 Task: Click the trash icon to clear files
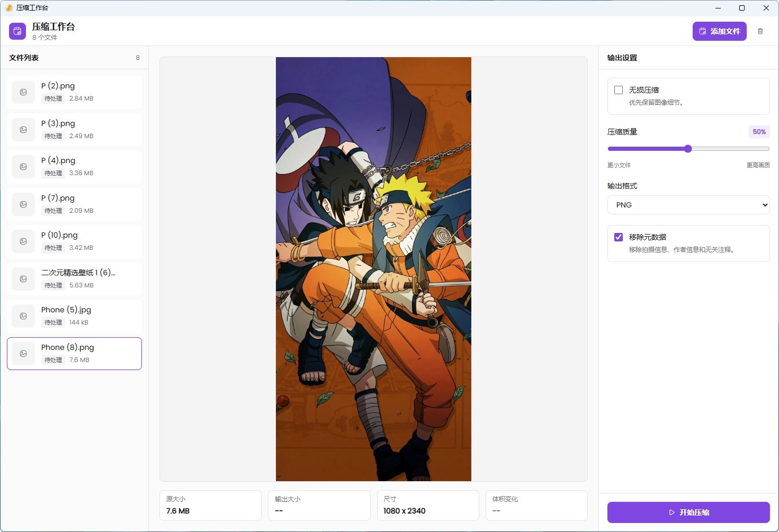[760, 31]
